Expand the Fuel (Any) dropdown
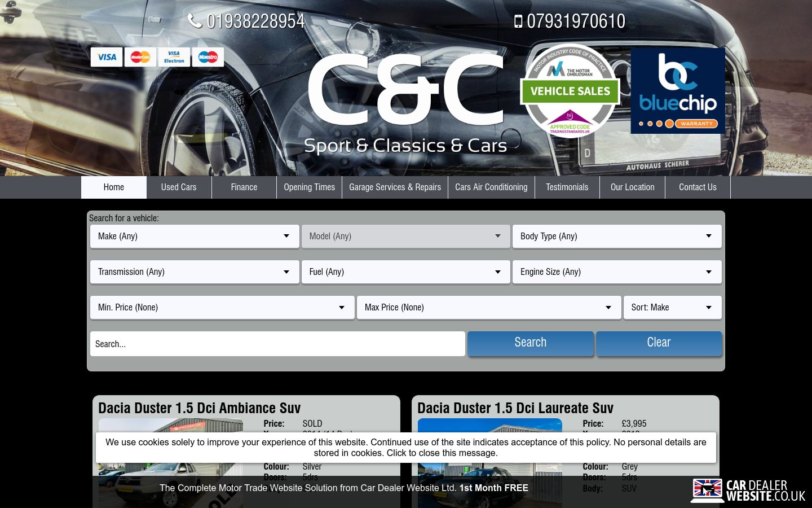This screenshot has height=508, width=812. click(406, 272)
